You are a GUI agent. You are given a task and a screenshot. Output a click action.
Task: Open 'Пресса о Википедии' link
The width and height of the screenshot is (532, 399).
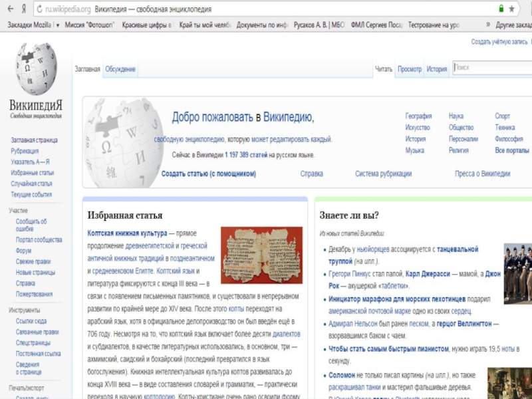[483, 174]
